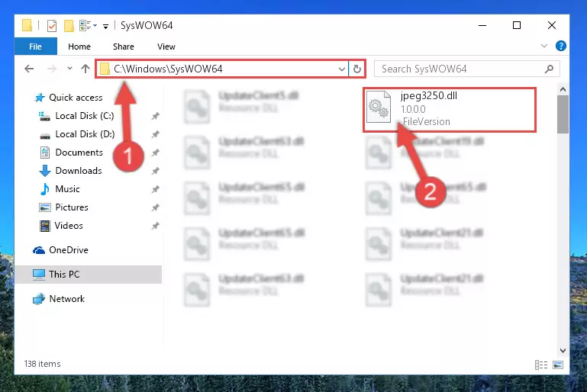Open Music in the navigation pane

pos(67,189)
